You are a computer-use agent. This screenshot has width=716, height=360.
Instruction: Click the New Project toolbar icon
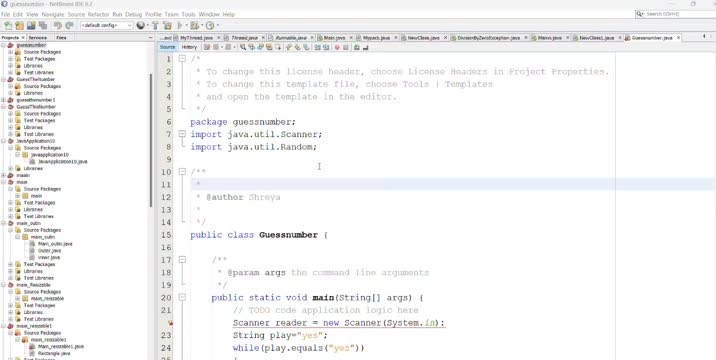(19, 26)
